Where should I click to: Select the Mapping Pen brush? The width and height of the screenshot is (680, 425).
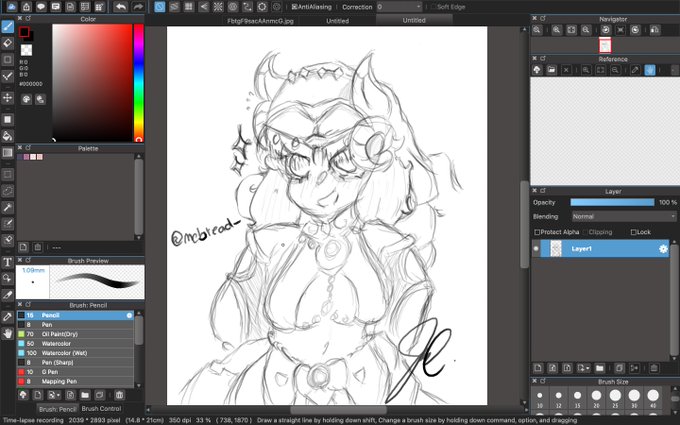click(x=75, y=382)
